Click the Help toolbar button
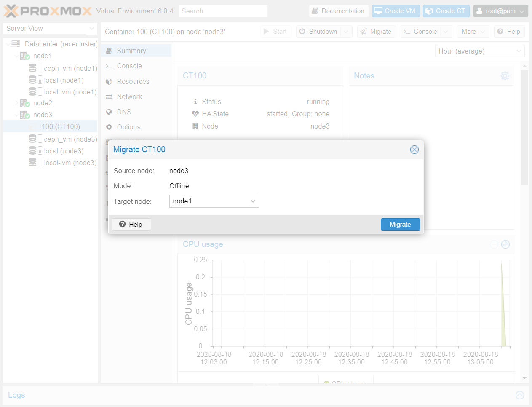The height and width of the screenshot is (407, 532). point(509,32)
